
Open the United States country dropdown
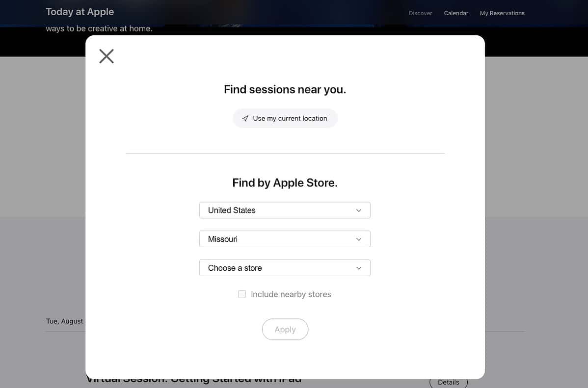coord(285,210)
